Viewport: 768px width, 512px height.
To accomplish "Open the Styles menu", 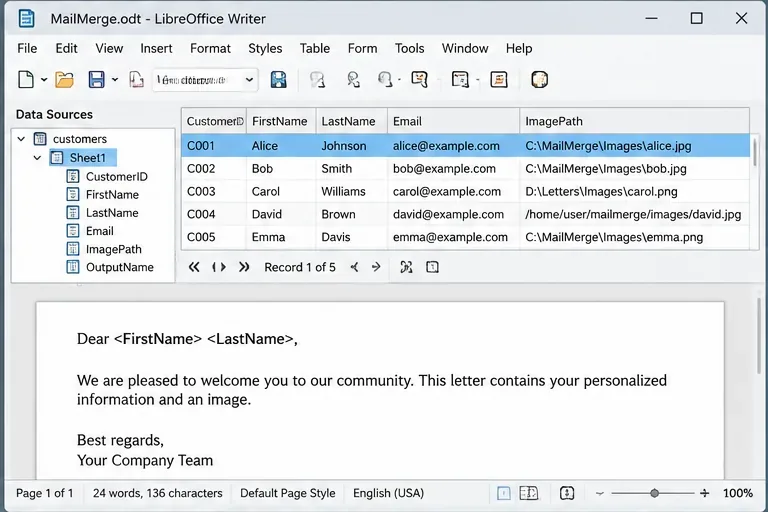I will coord(265,49).
